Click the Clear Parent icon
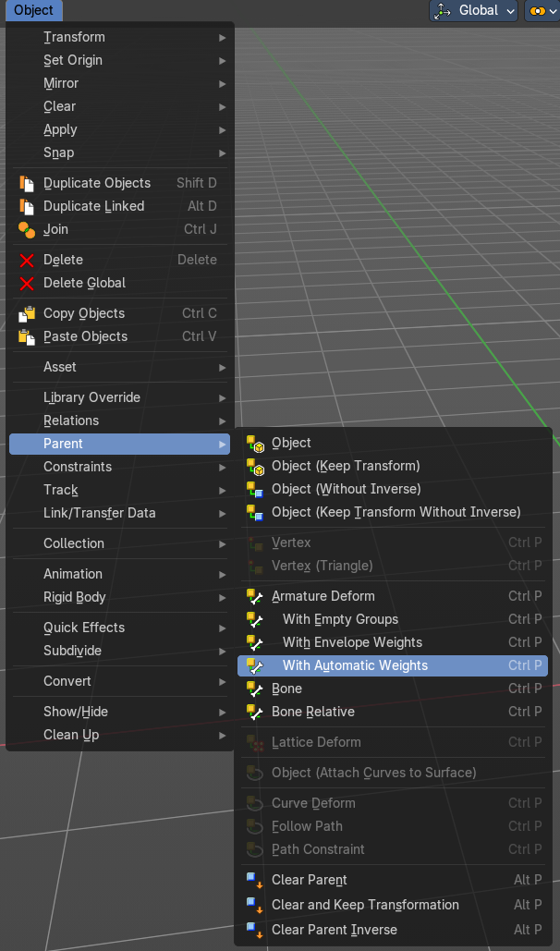 coord(255,880)
